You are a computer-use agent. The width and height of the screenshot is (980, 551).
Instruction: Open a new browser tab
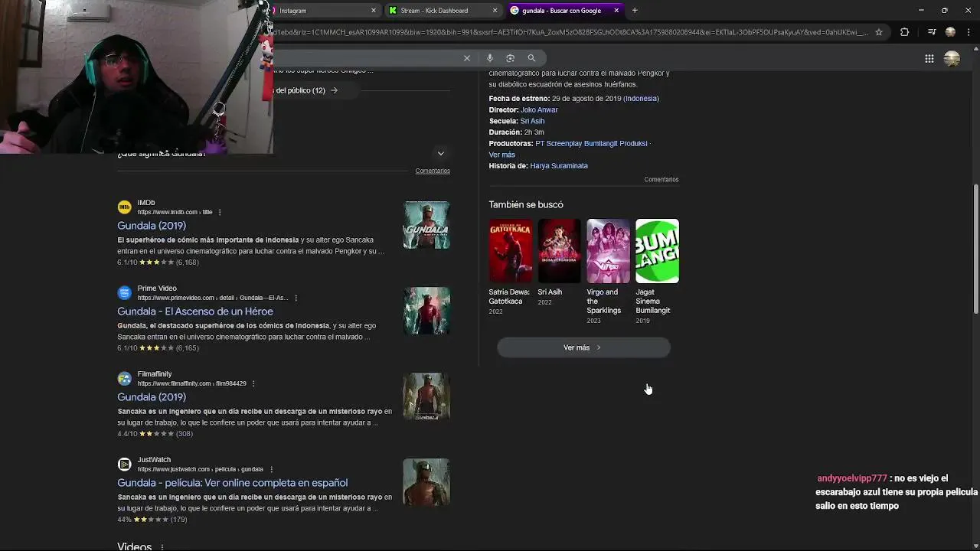pos(635,11)
